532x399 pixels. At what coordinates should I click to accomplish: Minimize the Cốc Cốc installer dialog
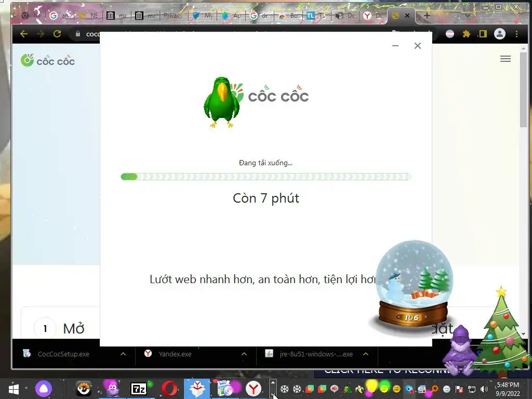pyautogui.click(x=395, y=46)
